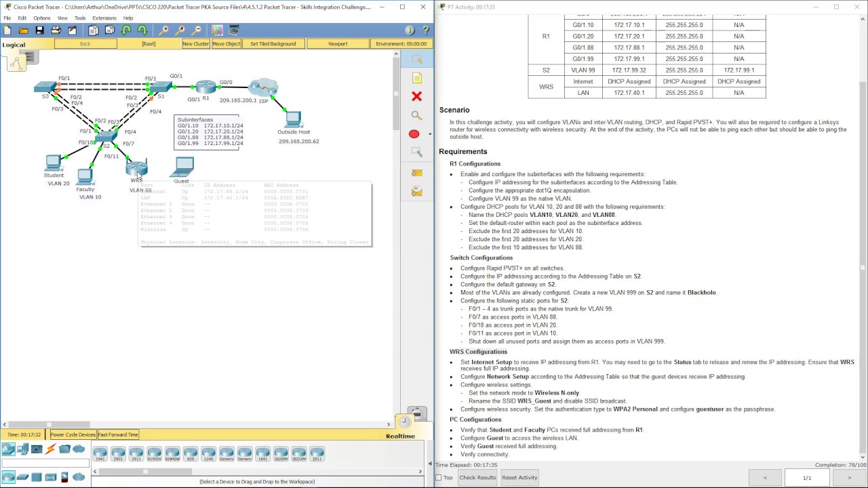Open the Options menu
Image resolution: width=868 pixels, height=488 pixels.
pyautogui.click(x=41, y=18)
